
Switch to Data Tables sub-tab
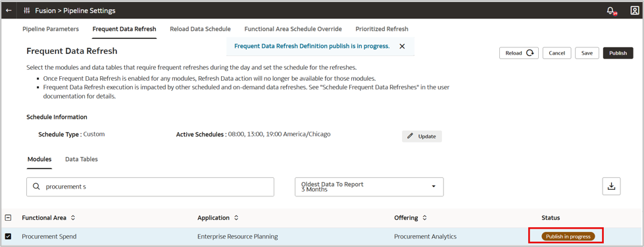click(x=82, y=159)
